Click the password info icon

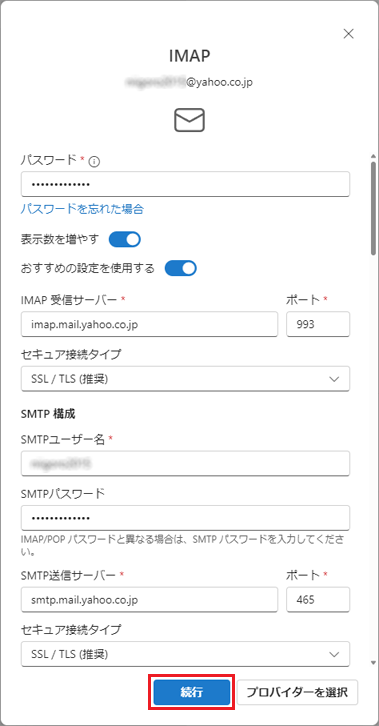(x=95, y=162)
